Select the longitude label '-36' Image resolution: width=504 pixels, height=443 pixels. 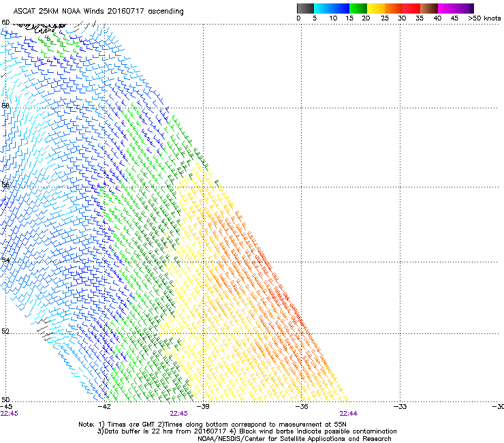pyautogui.click(x=302, y=407)
